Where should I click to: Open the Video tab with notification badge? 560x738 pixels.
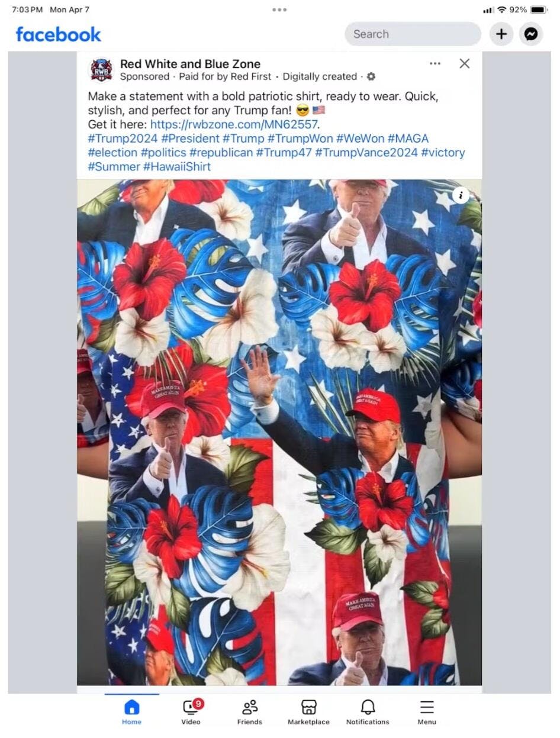click(191, 712)
